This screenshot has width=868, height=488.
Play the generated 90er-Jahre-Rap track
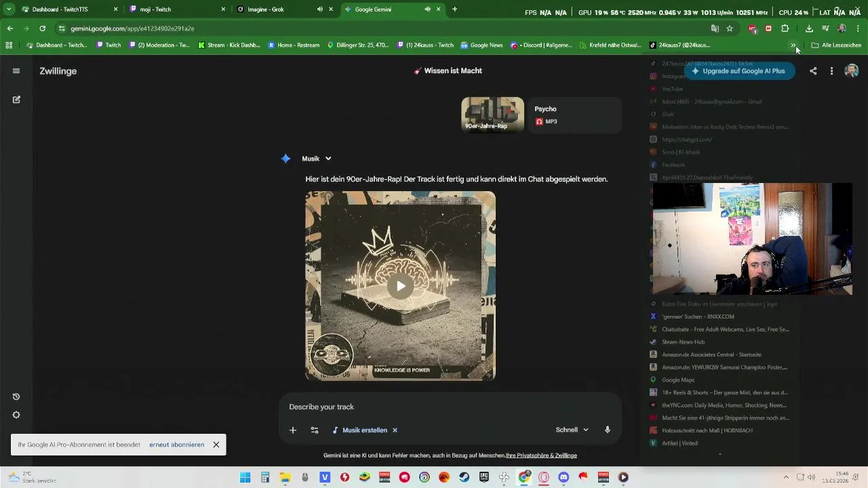(400, 286)
